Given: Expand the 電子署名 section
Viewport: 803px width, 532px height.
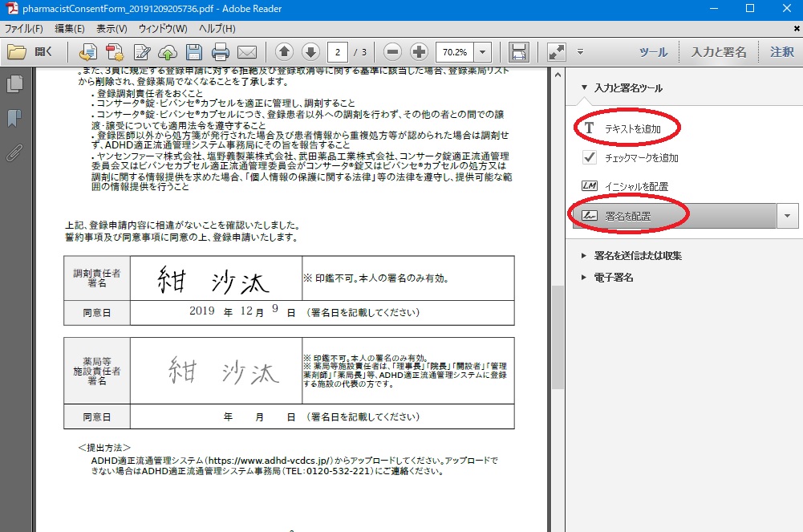Looking at the screenshot, I should [x=614, y=278].
